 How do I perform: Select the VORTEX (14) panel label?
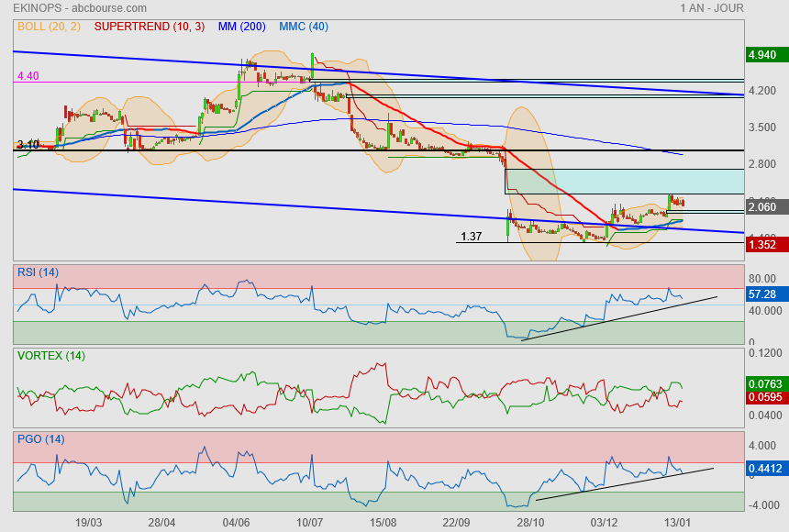point(51,356)
